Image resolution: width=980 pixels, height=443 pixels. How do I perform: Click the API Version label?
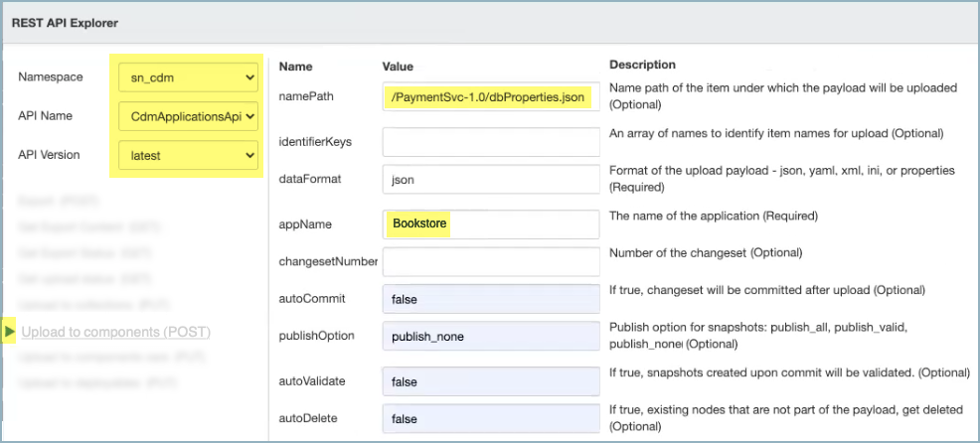(x=50, y=154)
